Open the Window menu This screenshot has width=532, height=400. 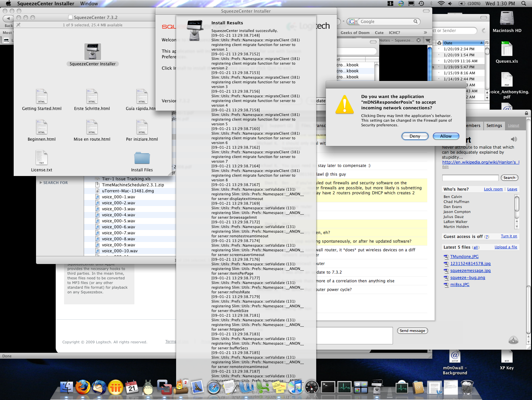pyautogui.click(x=89, y=4)
